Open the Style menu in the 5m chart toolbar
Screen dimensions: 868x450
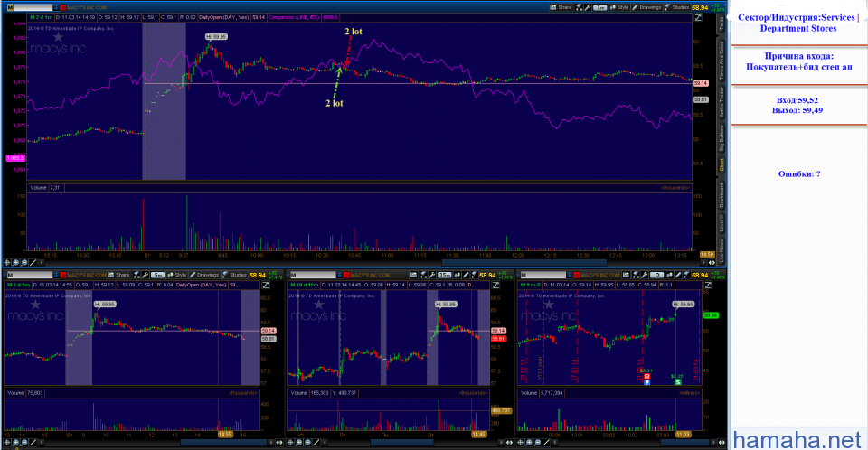pos(177,275)
